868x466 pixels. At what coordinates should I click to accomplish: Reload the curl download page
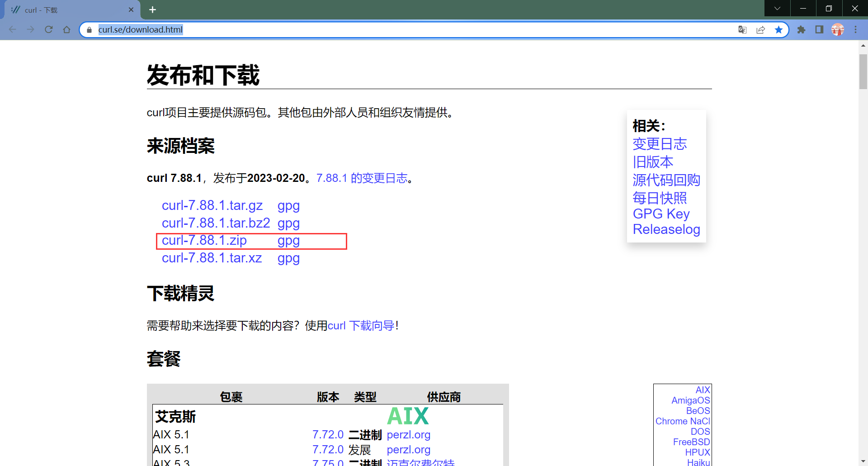(49, 29)
